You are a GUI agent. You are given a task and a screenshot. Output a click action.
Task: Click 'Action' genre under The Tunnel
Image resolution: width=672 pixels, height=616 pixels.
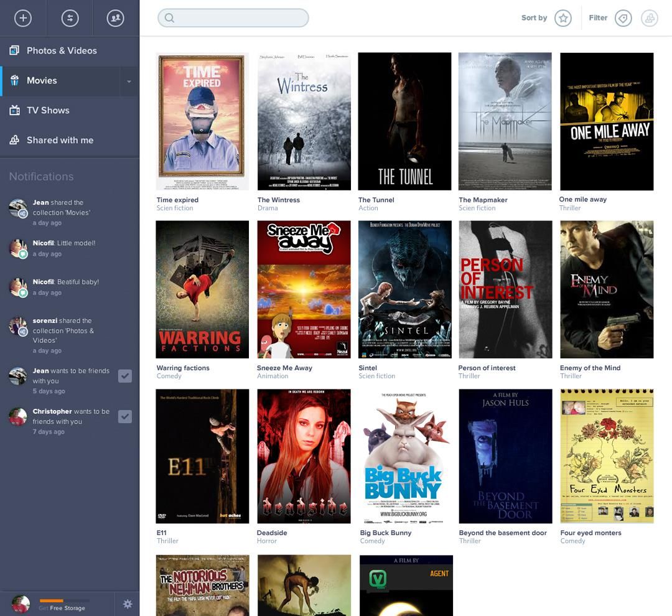click(368, 208)
